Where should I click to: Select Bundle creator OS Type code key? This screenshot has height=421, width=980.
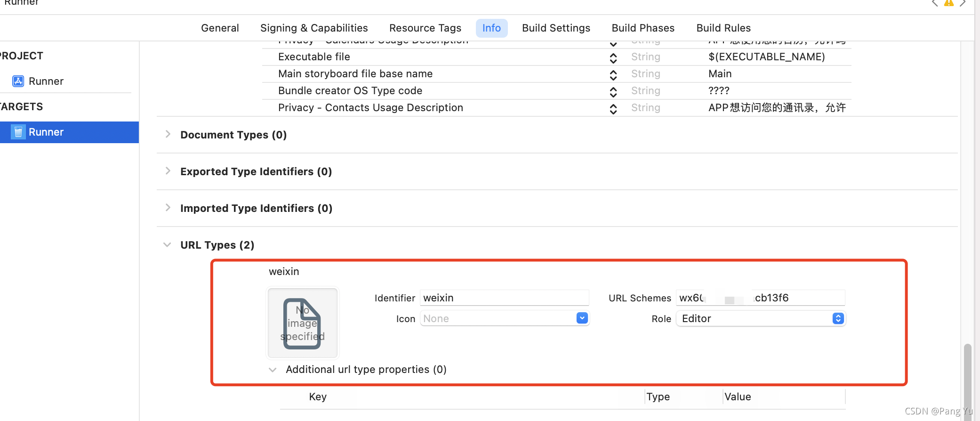tap(350, 91)
